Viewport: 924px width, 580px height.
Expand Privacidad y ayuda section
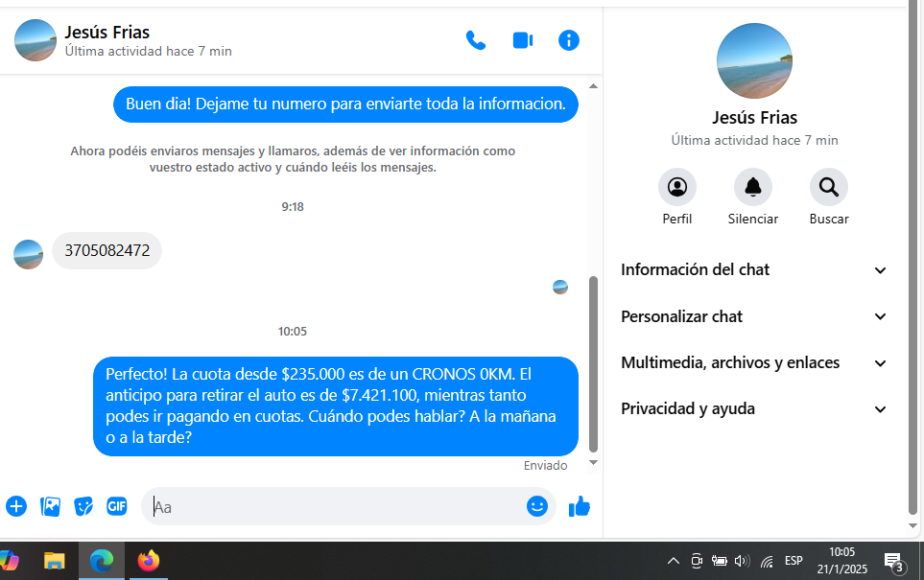[x=754, y=408]
